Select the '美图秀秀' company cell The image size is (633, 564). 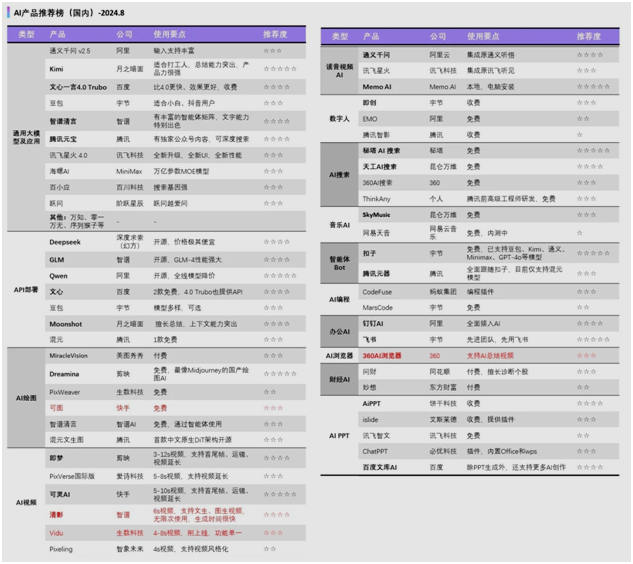pos(130,356)
